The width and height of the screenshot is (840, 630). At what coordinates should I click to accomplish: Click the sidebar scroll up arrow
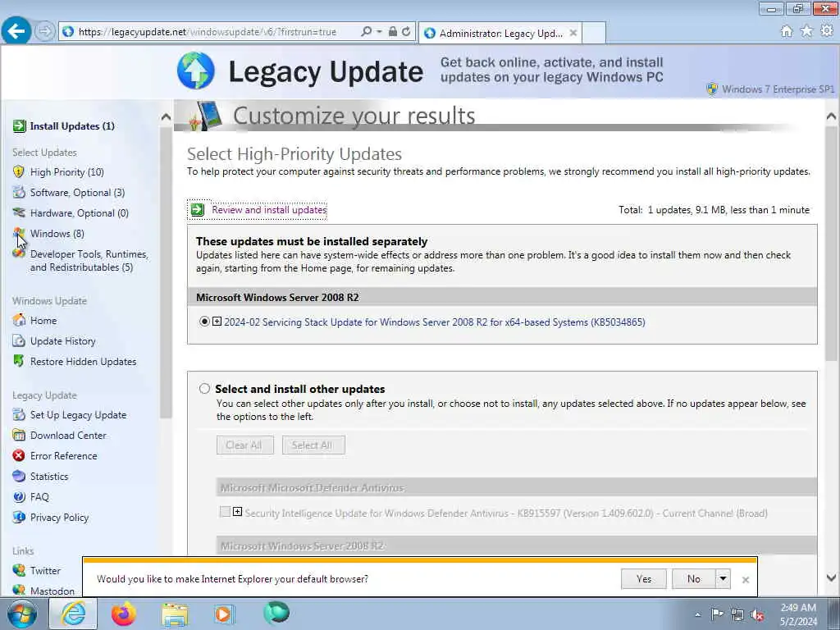click(x=166, y=116)
